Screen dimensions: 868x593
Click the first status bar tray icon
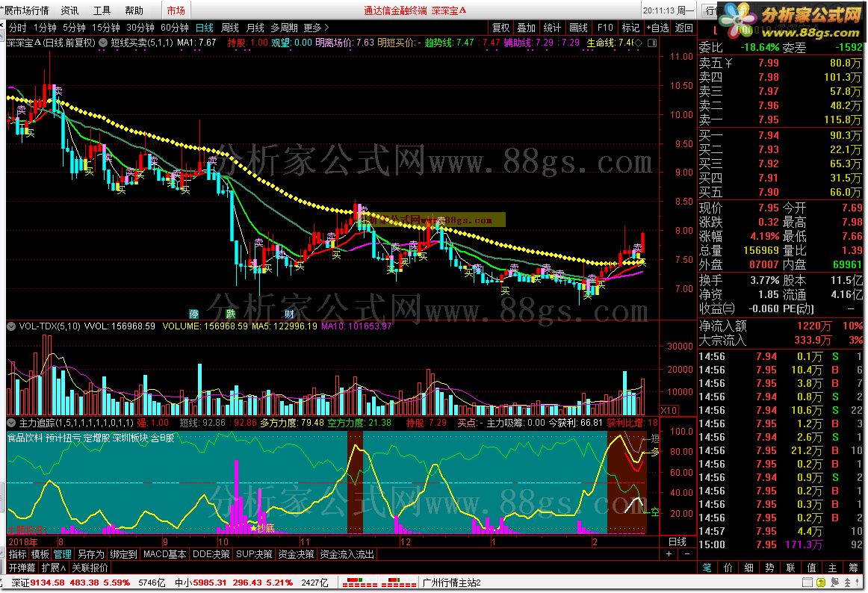[807, 583]
